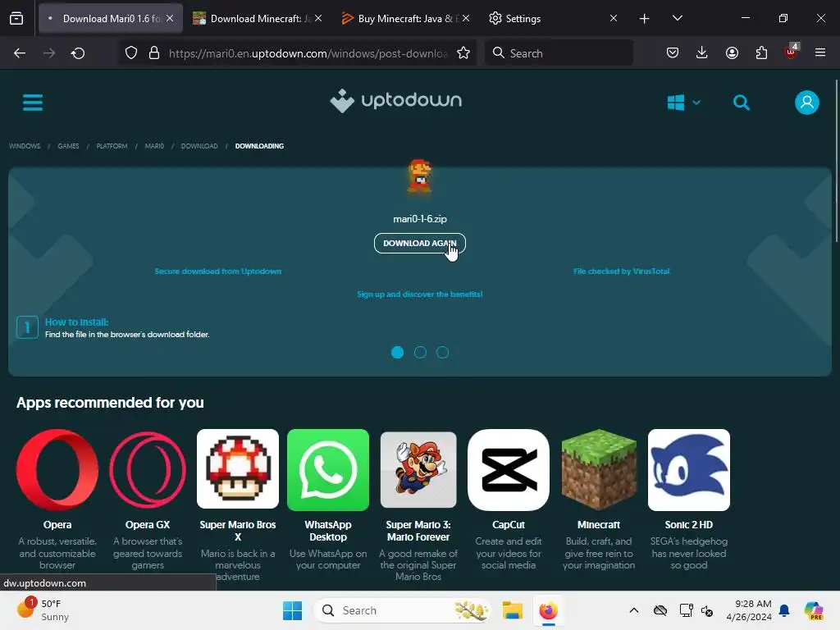Open the Extensions puzzle icon
Image resolution: width=840 pixels, height=630 pixels.
(x=761, y=53)
